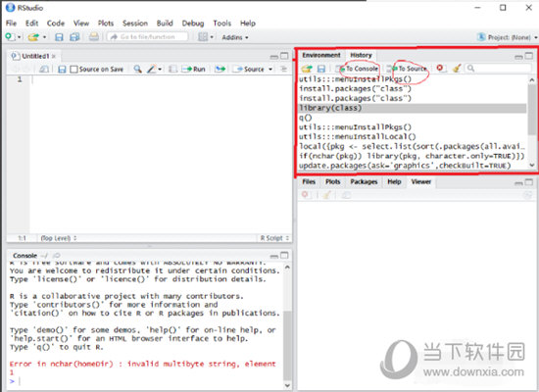Open the Project (None) menu
This screenshot has width=539, height=392.
[508, 37]
